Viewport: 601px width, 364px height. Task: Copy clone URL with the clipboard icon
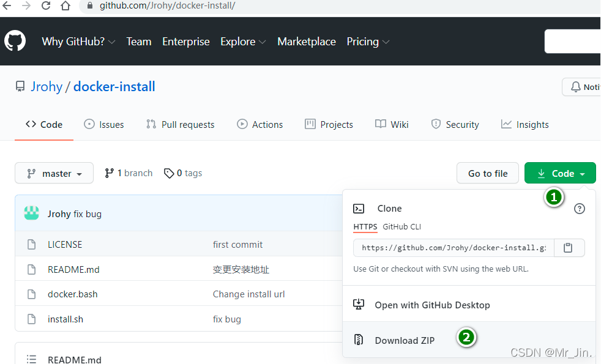click(568, 248)
